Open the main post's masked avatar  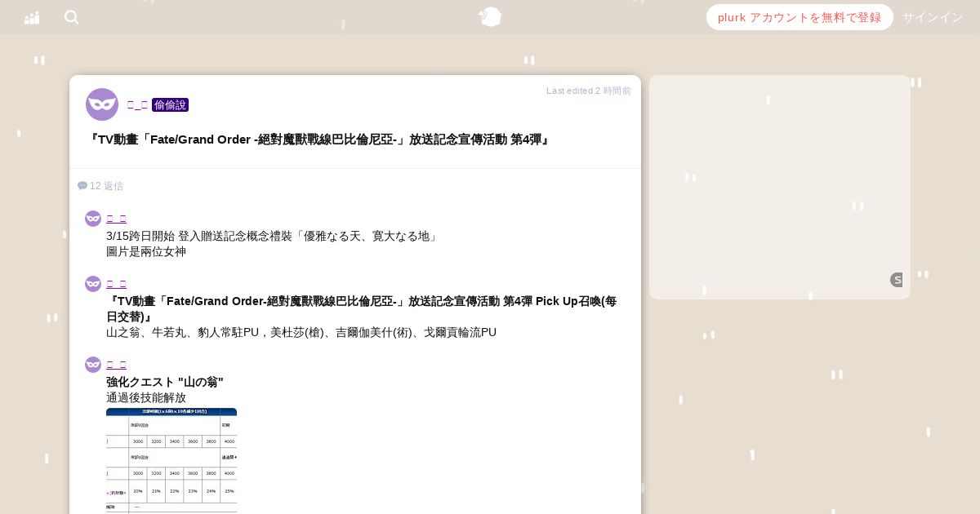tap(102, 104)
